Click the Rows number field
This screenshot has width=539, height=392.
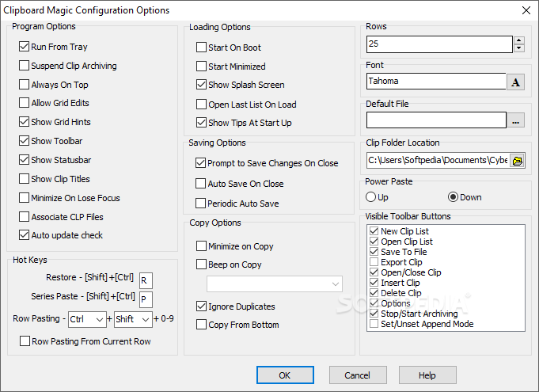tap(439, 44)
